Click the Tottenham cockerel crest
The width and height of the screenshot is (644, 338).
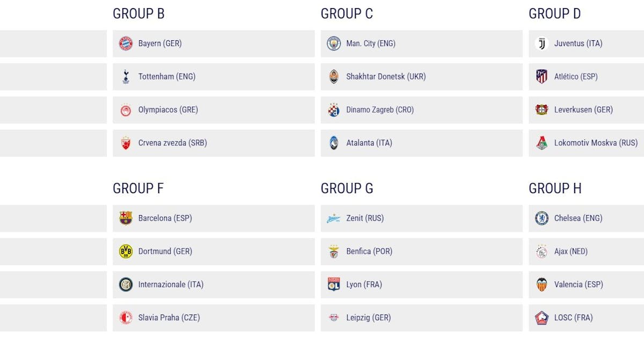(126, 77)
